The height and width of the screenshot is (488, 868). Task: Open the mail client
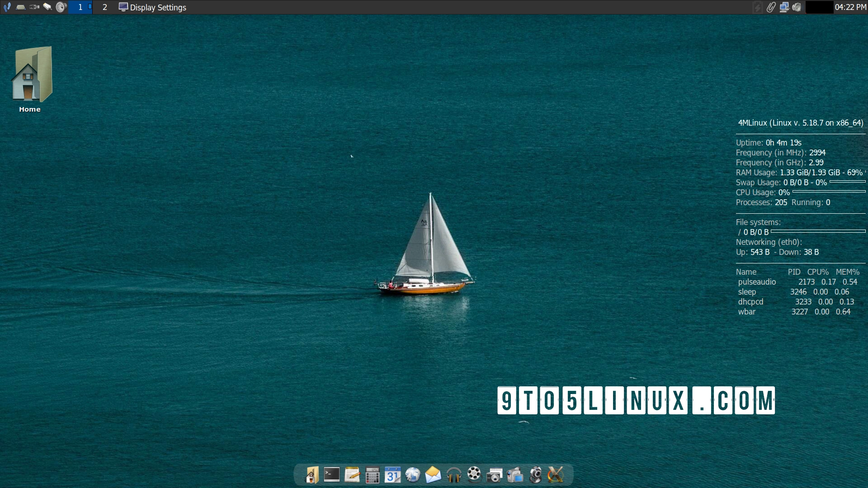(434, 474)
